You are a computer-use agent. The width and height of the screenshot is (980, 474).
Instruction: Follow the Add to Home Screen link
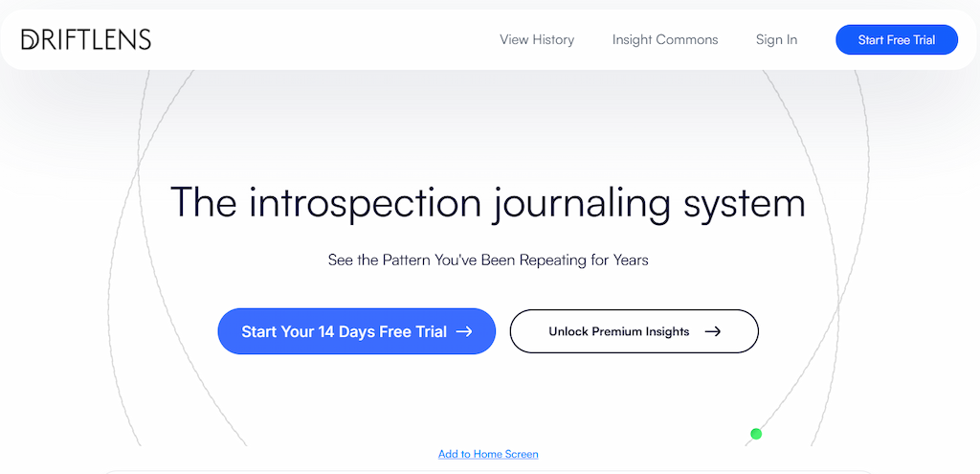click(x=488, y=454)
